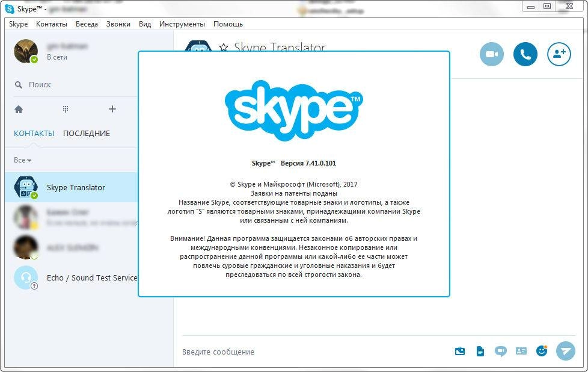Click the Echo / Sound Test Service avatar

(26, 277)
